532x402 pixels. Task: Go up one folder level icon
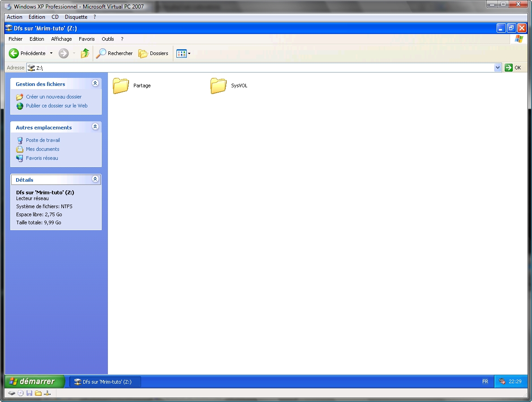point(85,53)
